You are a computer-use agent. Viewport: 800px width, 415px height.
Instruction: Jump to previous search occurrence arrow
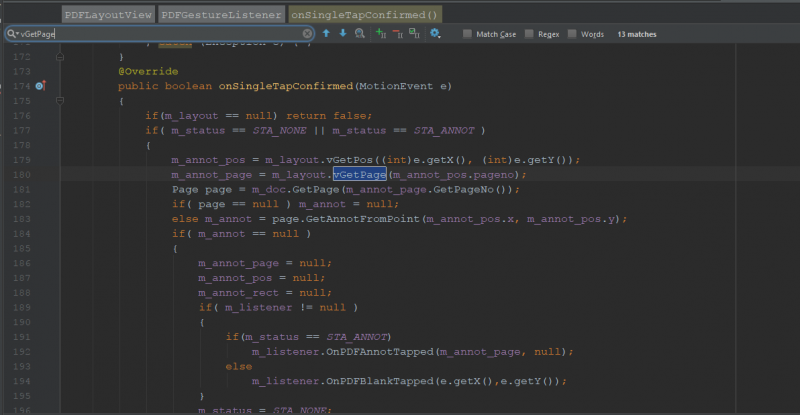(326, 34)
